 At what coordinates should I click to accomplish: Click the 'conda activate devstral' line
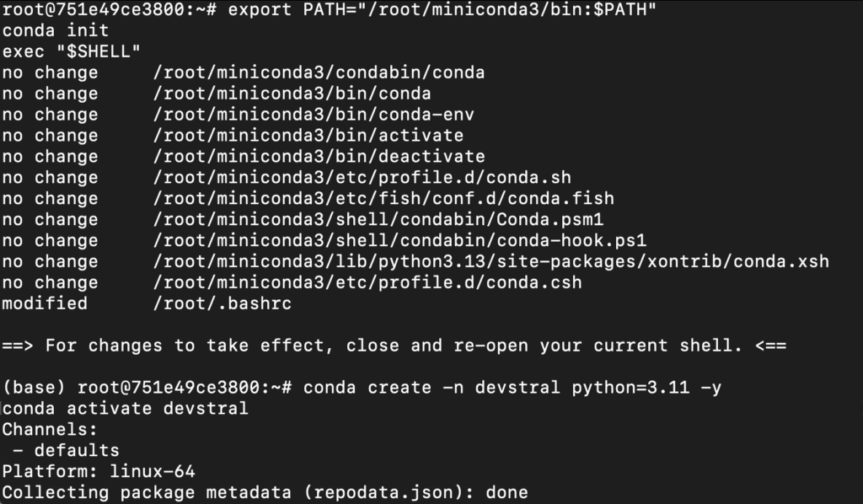pyautogui.click(x=125, y=408)
